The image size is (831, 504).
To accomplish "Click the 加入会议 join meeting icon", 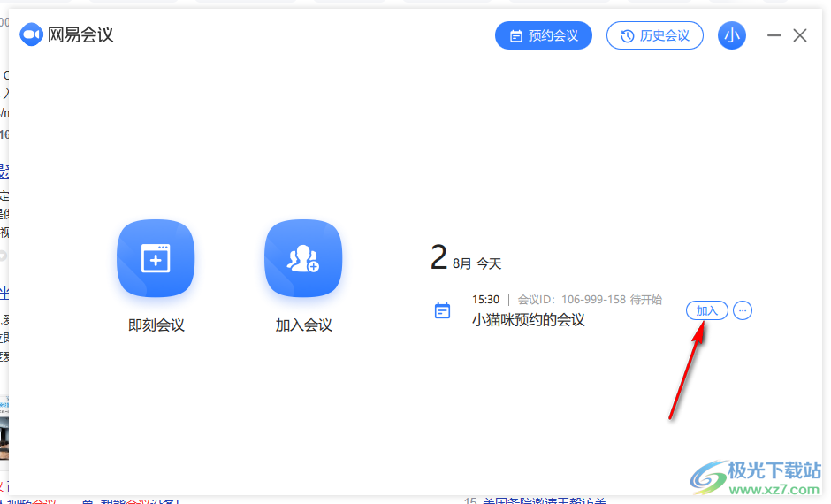I will coord(303,258).
